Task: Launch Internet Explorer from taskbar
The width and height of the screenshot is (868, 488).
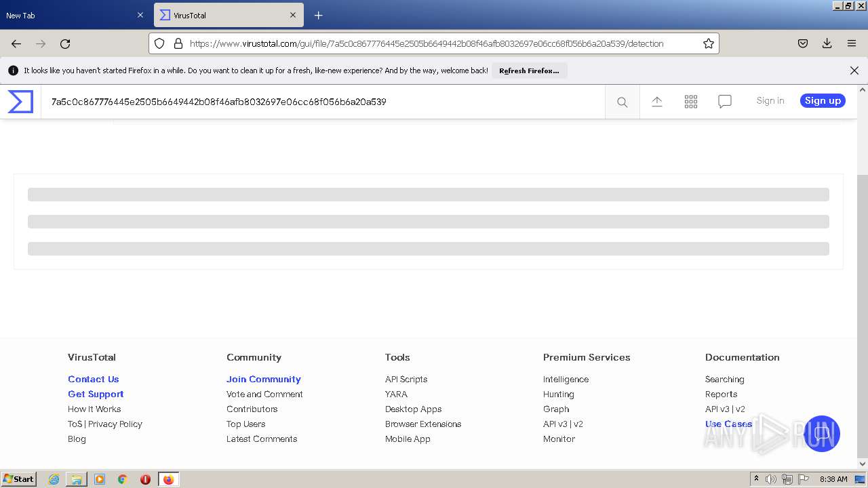Action: click(x=54, y=479)
